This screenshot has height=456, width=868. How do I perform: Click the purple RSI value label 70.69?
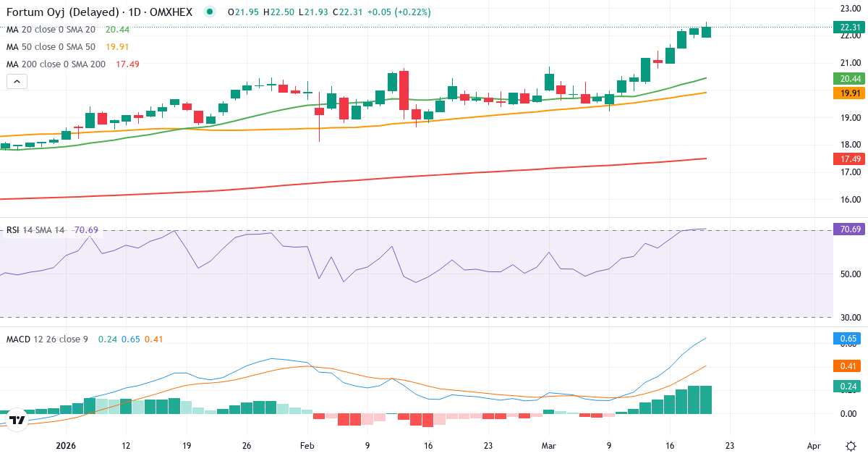(848, 229)
